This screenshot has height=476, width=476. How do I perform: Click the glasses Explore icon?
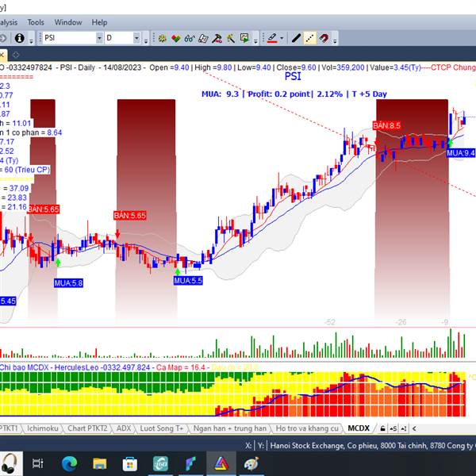tap(190, 38)
